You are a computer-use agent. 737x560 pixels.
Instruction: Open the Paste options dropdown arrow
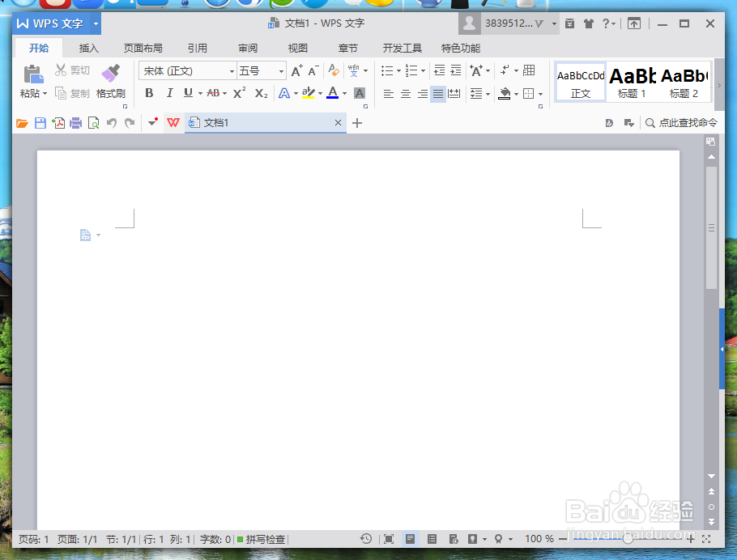(45, 94)
